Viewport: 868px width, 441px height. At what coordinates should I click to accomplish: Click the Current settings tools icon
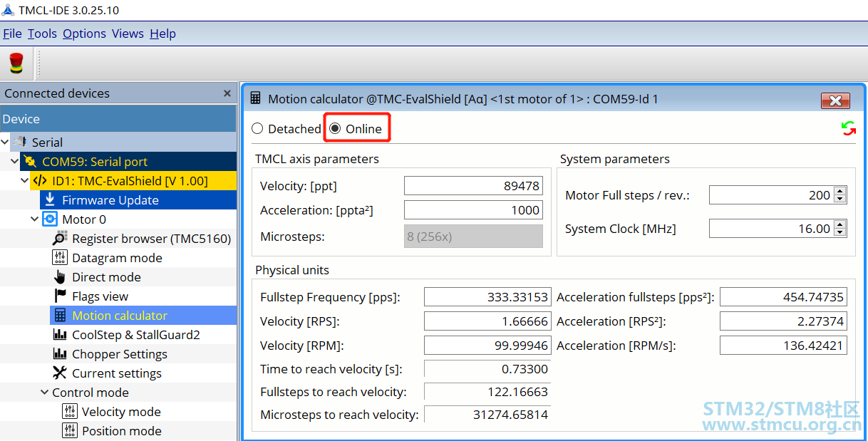[x=60, y=373]
